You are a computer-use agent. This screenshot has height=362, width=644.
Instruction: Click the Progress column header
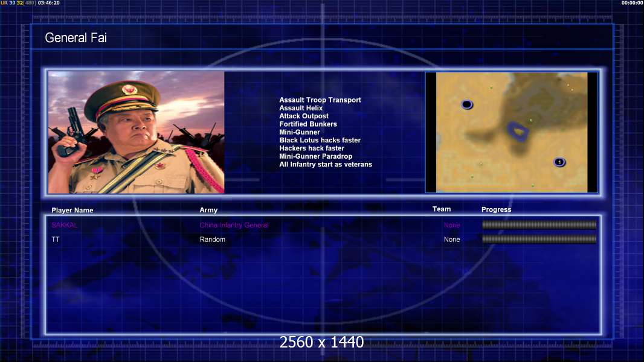click(x=496, y=209)
